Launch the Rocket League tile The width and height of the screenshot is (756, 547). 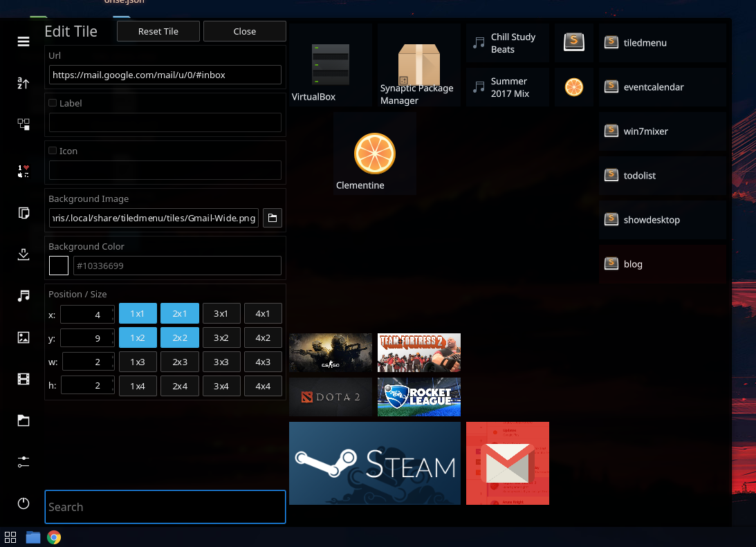pyautogui.click(x=419, y=397)
